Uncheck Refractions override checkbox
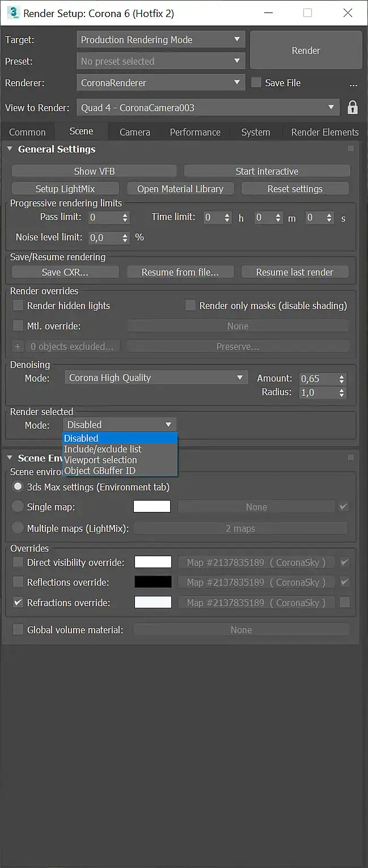 [18, 602]
